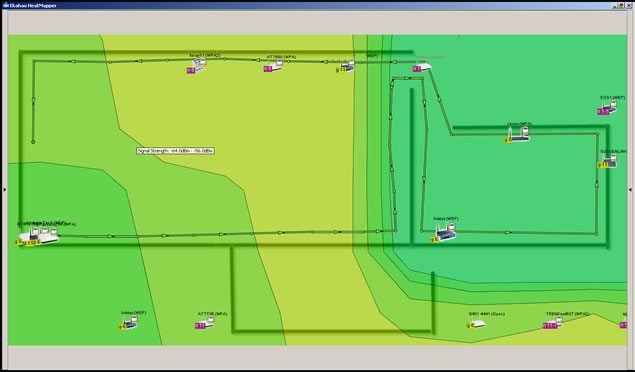The height and width of the screenshot is (372, 635).
Task: Click the survey path endpoint at left wall
Action: 33,142
